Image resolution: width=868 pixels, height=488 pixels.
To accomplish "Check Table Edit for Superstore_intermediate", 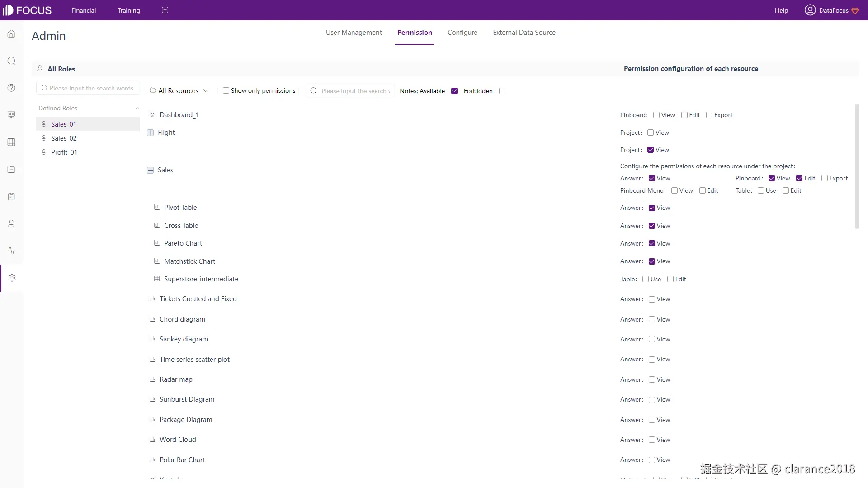I will tap(670, 279).
